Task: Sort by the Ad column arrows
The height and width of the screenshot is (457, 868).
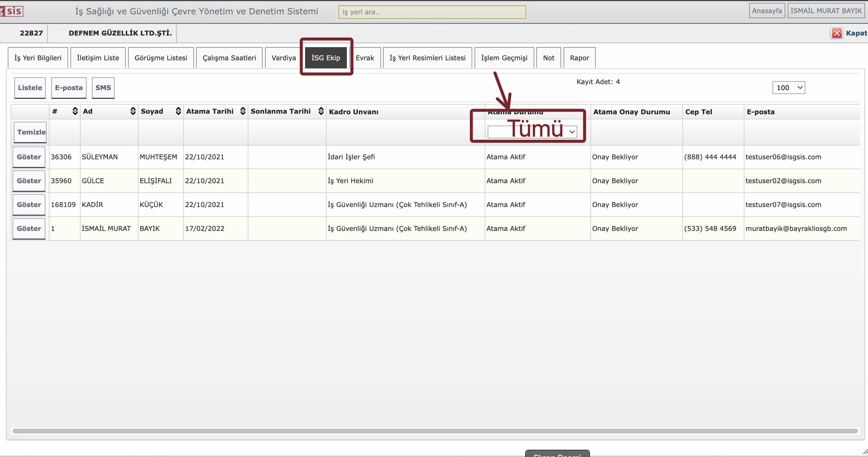Action: point(133,111)
